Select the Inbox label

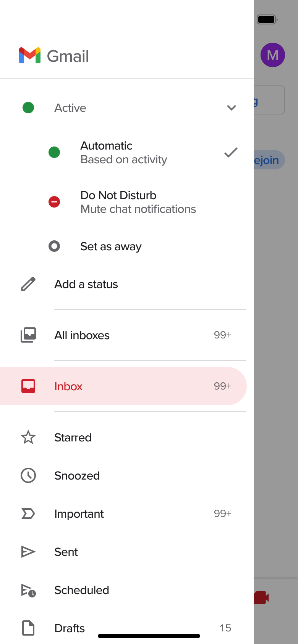click(123, 386)
